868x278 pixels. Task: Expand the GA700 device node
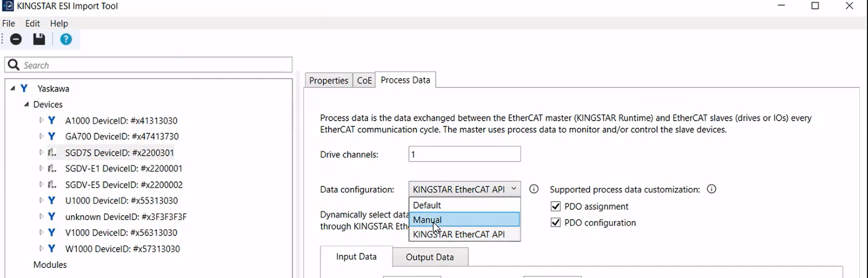tap(41, 136)
